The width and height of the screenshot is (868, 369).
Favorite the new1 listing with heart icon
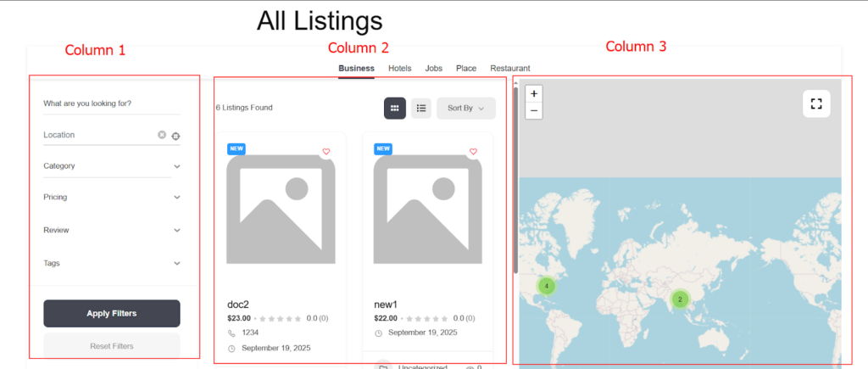(473, 152)
